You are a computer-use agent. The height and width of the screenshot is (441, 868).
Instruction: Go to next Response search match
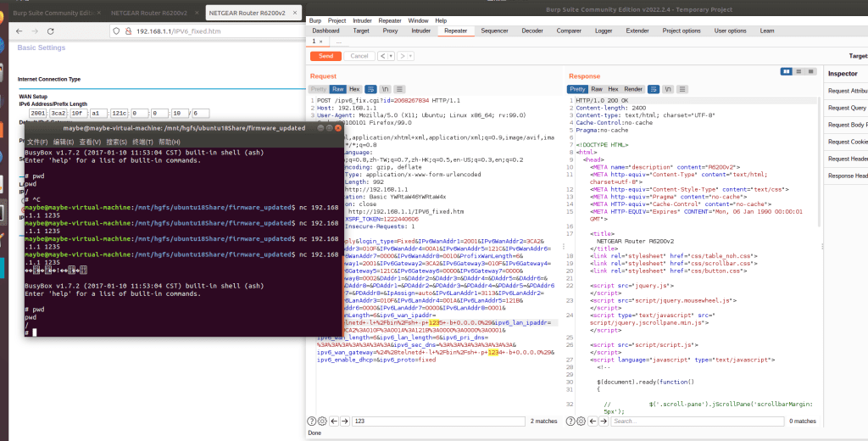(x=604, y=421)
